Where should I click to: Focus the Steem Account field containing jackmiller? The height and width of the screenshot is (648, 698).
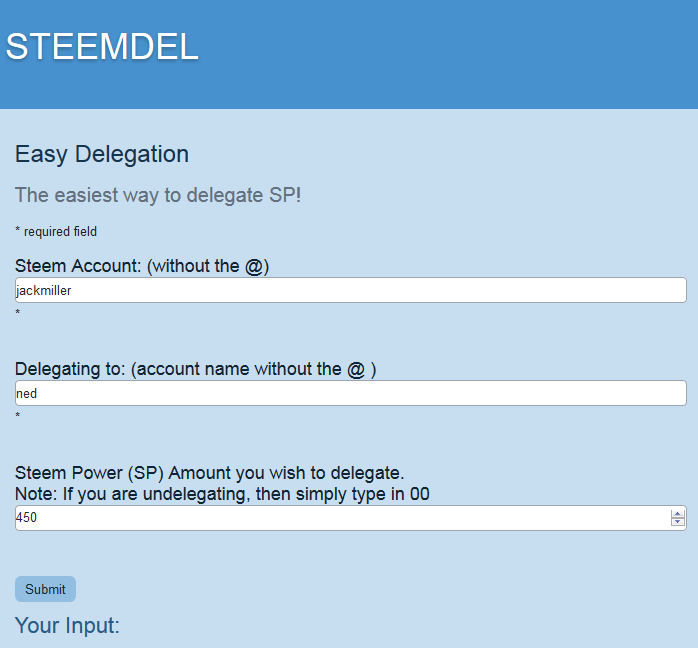[x=351, y=290]
